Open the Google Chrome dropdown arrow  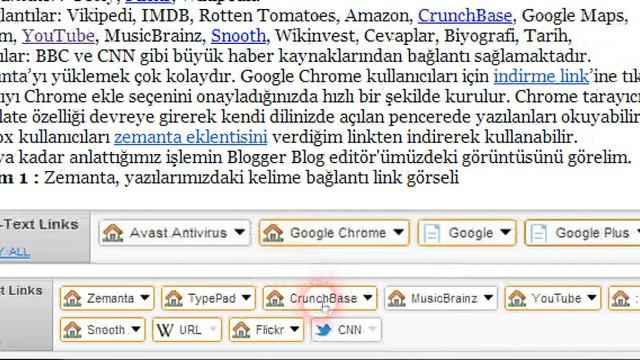click(x=399, y=232)
